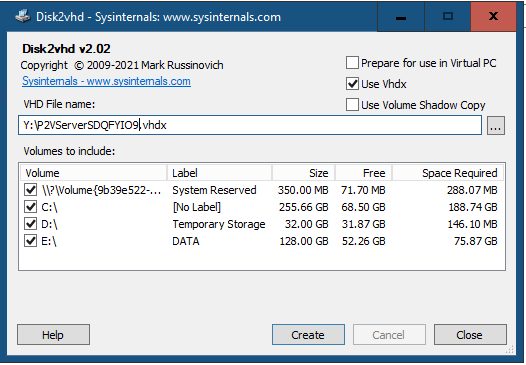The image size is (526, 365).
Task: Uncheck the C:\ volume checkbox
Action: (31, 207)
